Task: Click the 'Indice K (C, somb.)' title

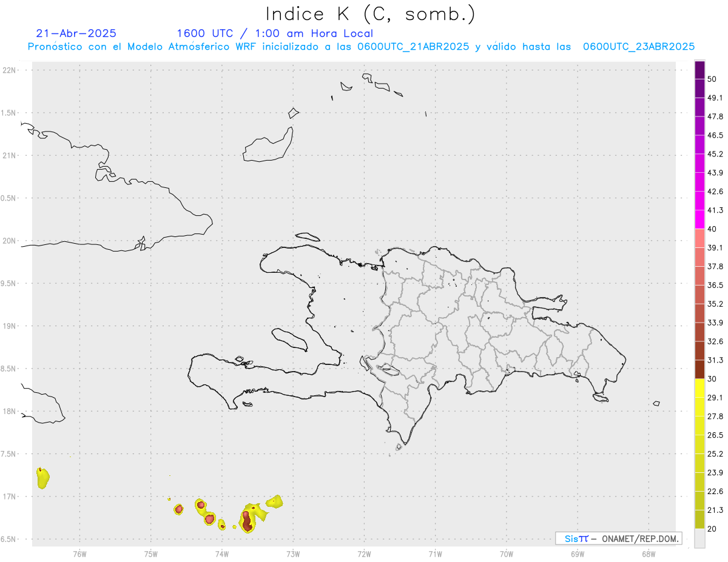Action: point(370,14)
